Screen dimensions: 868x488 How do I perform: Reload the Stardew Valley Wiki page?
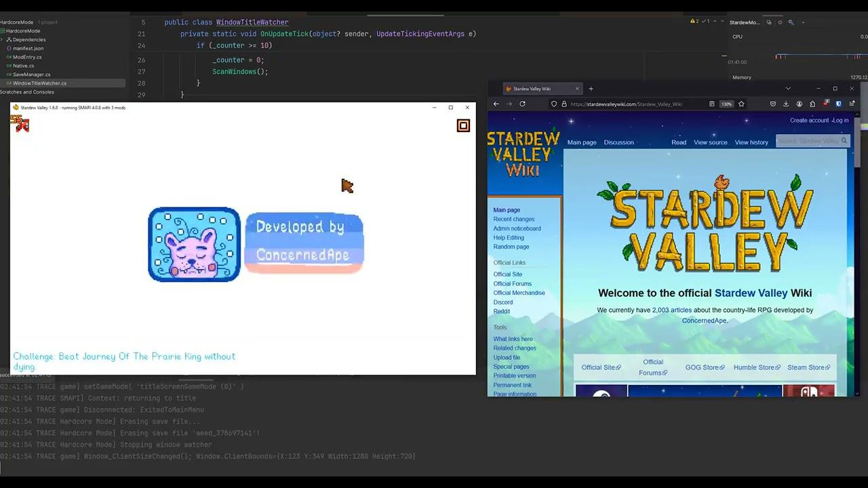click(x=522, y=104)
